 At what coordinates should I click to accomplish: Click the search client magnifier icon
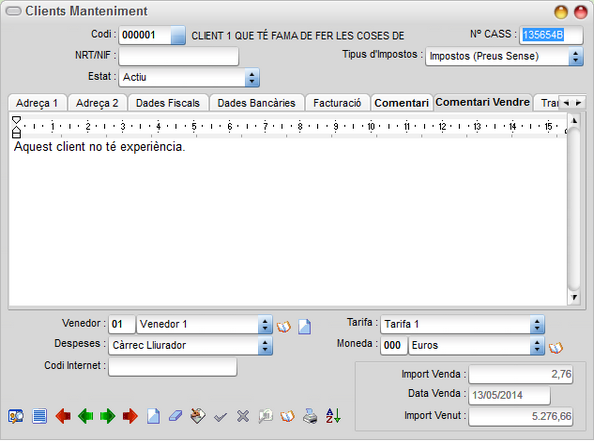(x=16, y=416)
